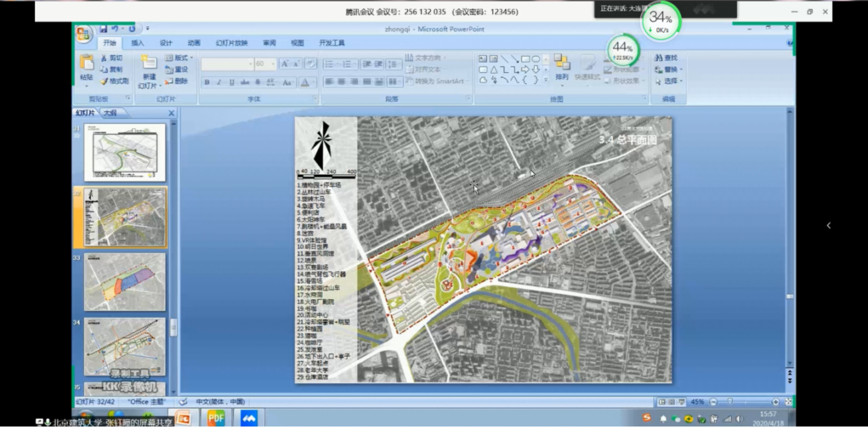The height and width of the screenshot is (427, 868).
Task: Click the Format Painter (格式刷) icon
Action: 104,81
